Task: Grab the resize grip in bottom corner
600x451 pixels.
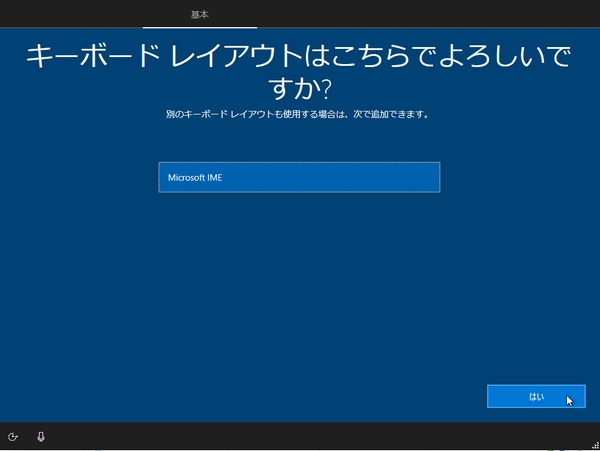Action: pos(595,445)
